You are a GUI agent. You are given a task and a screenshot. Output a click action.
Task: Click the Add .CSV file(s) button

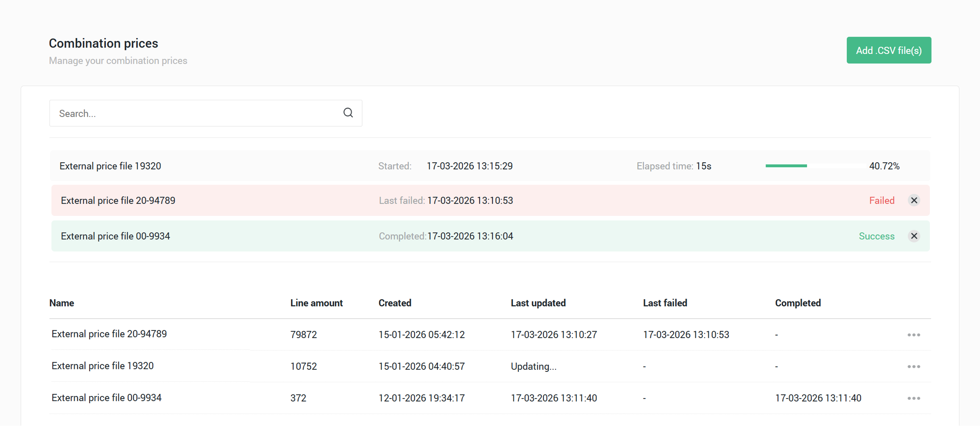click(888, 50)
